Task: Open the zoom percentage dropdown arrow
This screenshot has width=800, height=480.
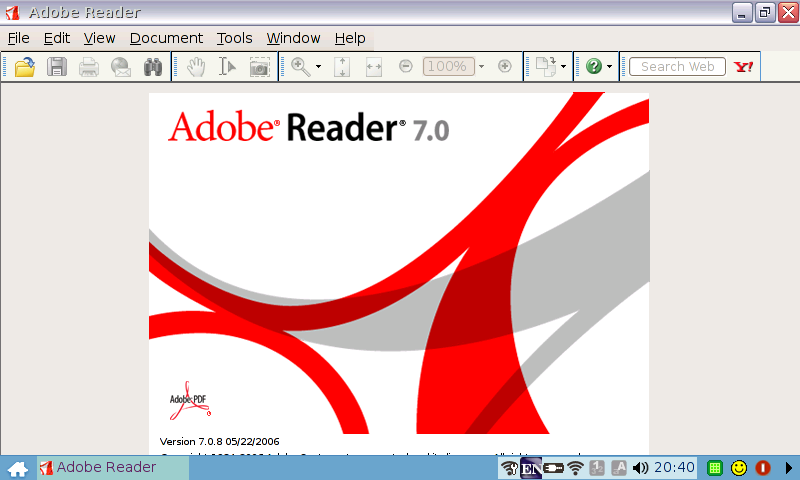Action: point(481,66)
